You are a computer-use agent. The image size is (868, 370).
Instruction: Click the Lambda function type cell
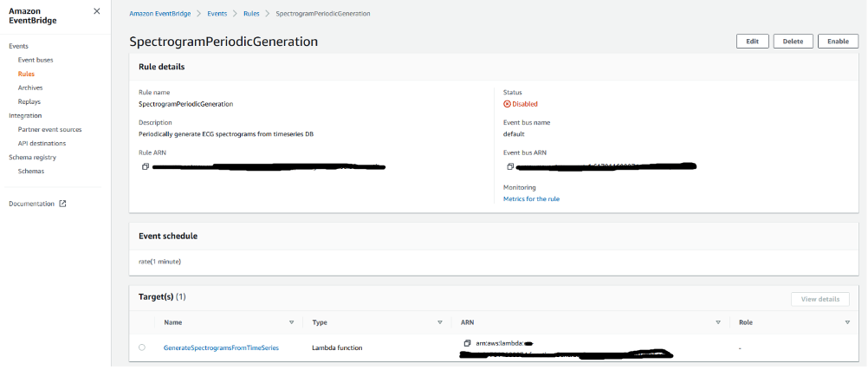click(x=337, y=347)
